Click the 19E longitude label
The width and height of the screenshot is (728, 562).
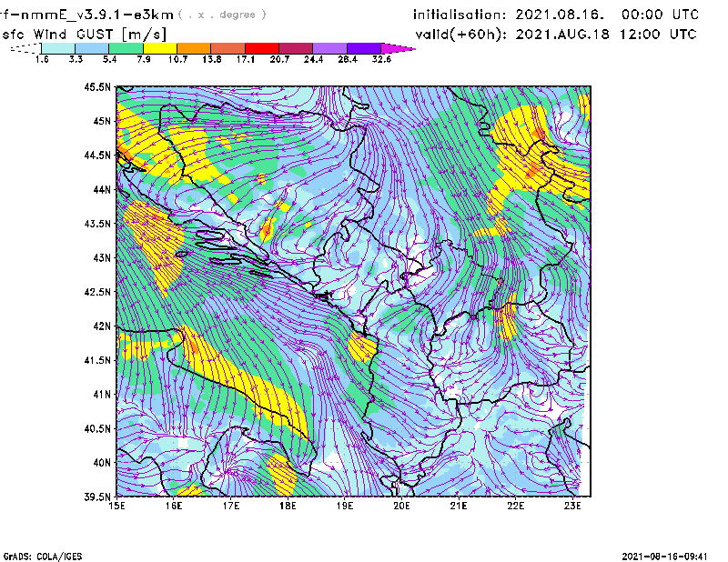(x=345, y=506)
